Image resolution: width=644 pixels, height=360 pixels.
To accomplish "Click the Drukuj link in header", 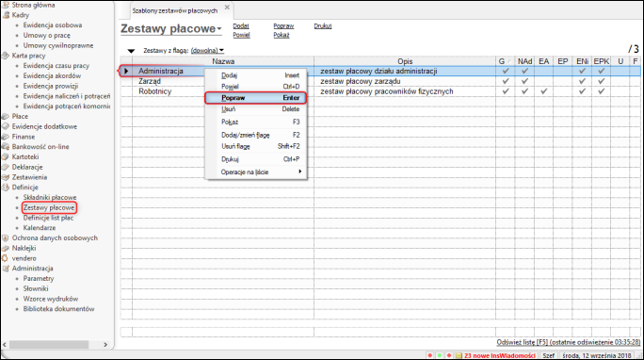I will (323, 25).
